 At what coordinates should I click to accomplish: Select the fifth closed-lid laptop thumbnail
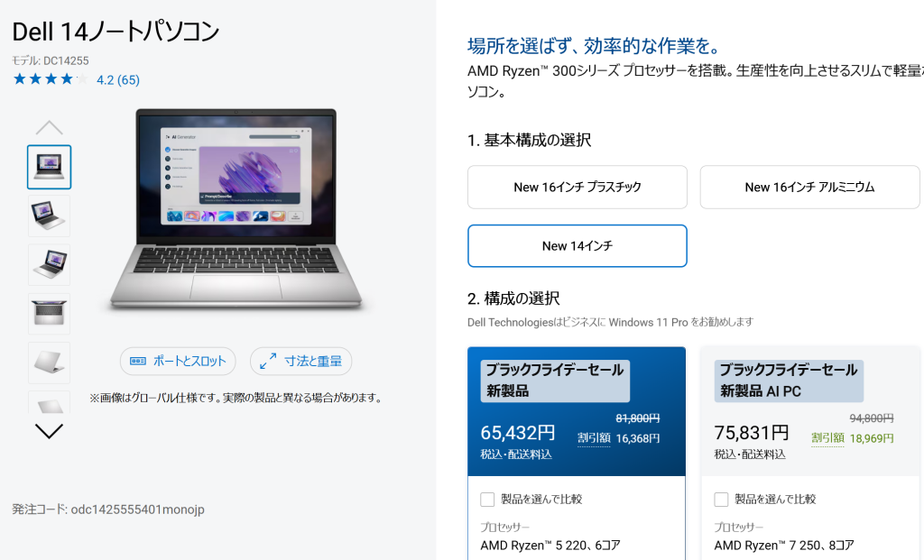49,363
